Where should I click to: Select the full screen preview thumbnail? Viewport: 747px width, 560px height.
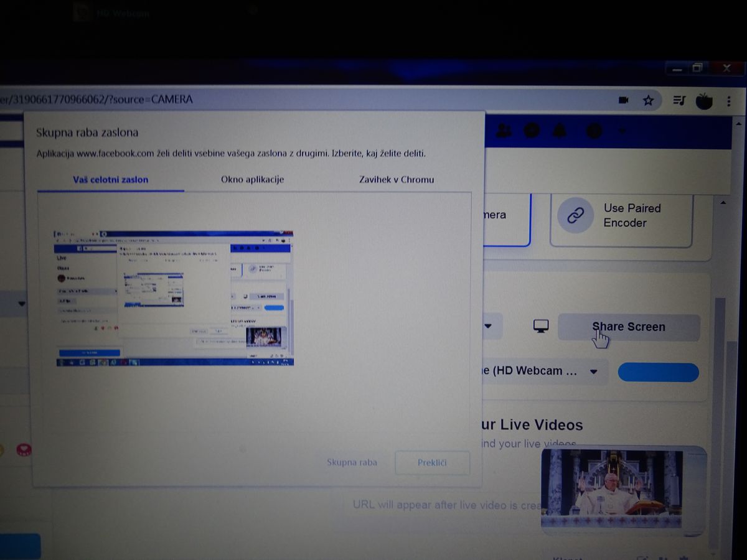click(174, 298)
